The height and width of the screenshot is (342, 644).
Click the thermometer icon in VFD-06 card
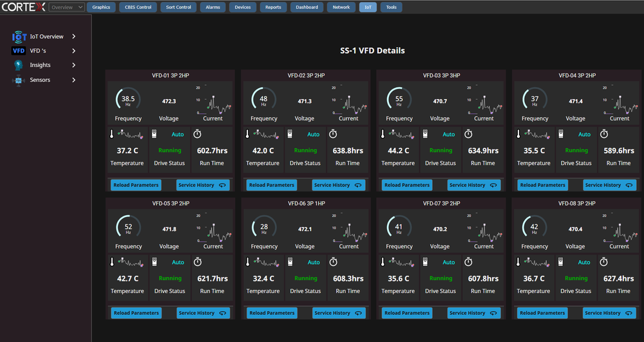(x=248, y=261)
